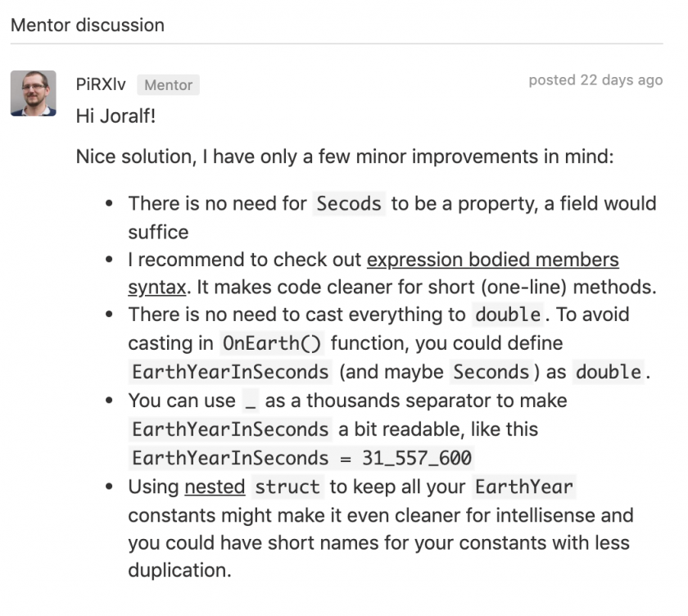
Task: Click the 'EarthYear' inline code
Action: coord(524,487)
